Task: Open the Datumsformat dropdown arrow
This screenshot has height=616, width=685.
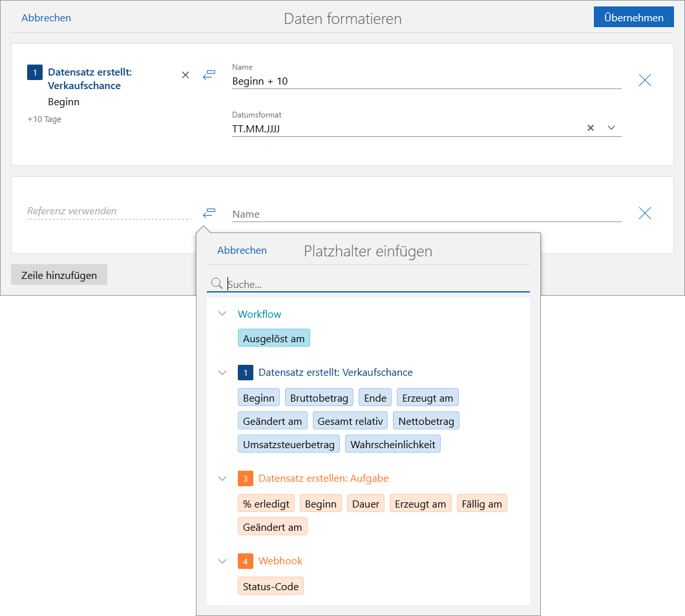Action: [611, 128]
